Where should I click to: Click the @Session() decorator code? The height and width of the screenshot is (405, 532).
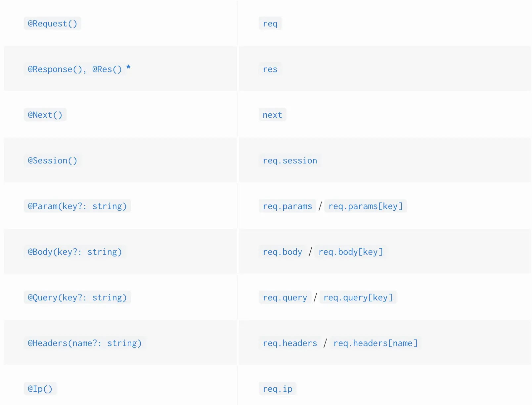click(52, 160)
